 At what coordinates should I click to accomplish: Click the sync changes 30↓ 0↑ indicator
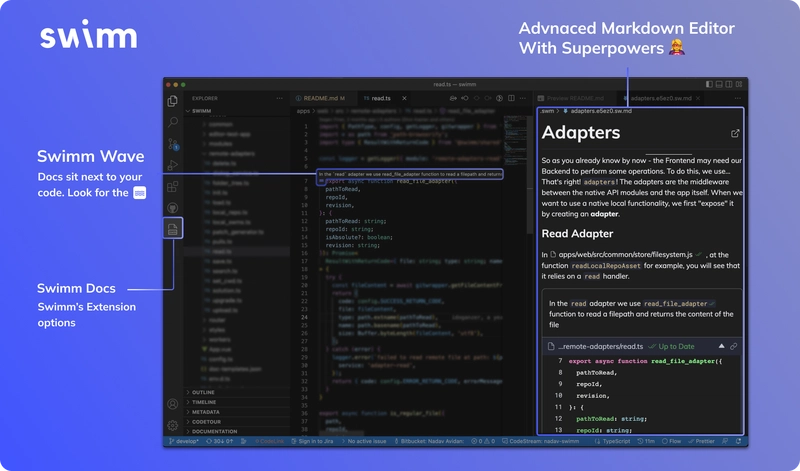click(x=219, y=441)
